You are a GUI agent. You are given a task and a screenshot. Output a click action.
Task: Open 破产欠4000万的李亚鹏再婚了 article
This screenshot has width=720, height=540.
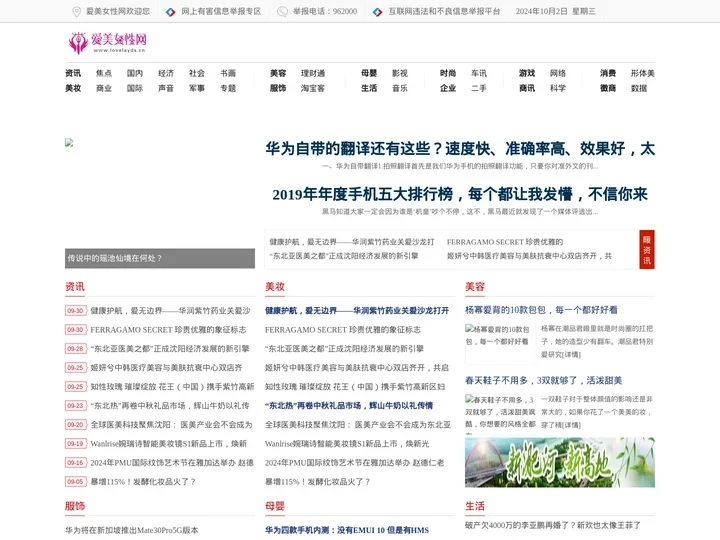tap(553, 525)
